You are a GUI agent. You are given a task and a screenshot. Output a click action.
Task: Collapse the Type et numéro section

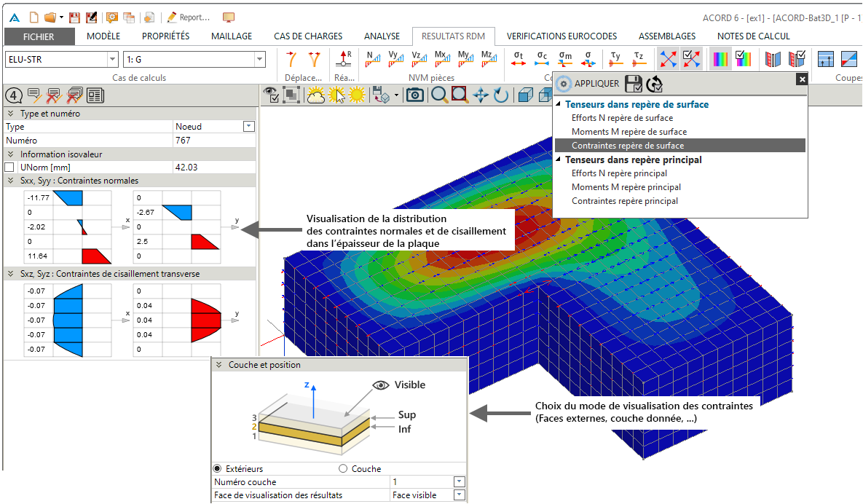click(10, 114)
